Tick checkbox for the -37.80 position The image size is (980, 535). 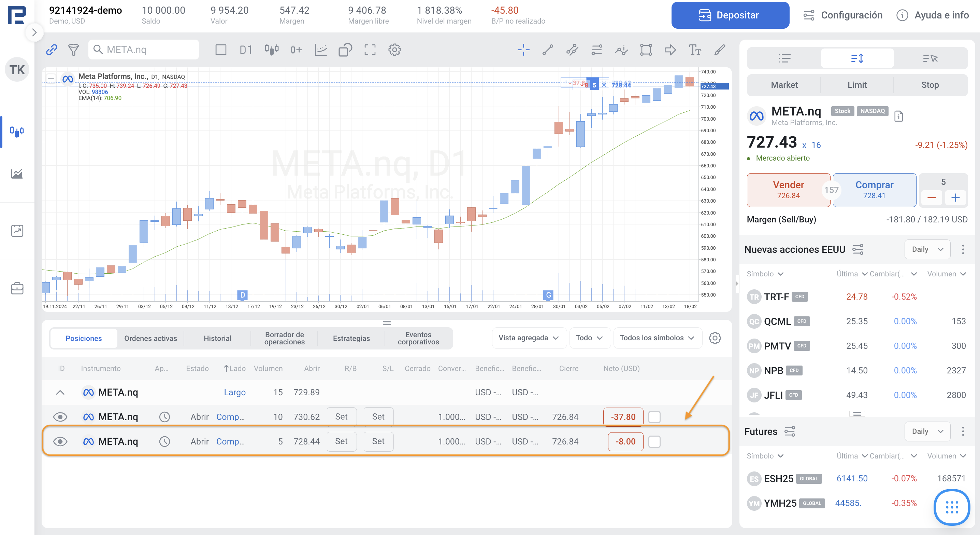(654, 417)
